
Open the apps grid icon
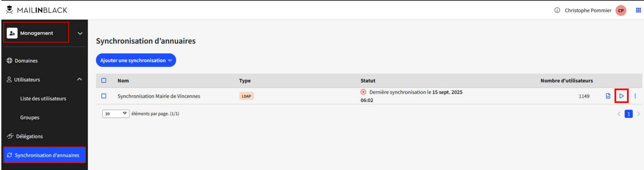[x=638, y=10]
